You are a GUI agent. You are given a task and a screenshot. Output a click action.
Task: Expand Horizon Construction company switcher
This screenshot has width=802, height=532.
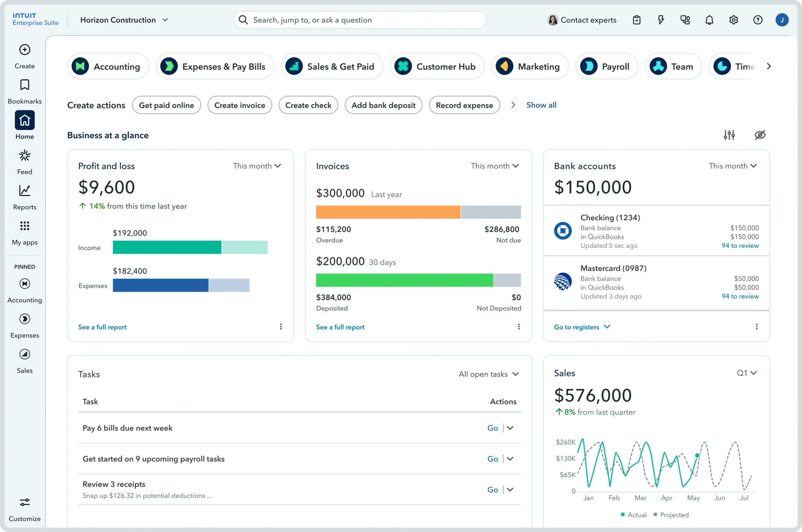(x=124, y=20)
